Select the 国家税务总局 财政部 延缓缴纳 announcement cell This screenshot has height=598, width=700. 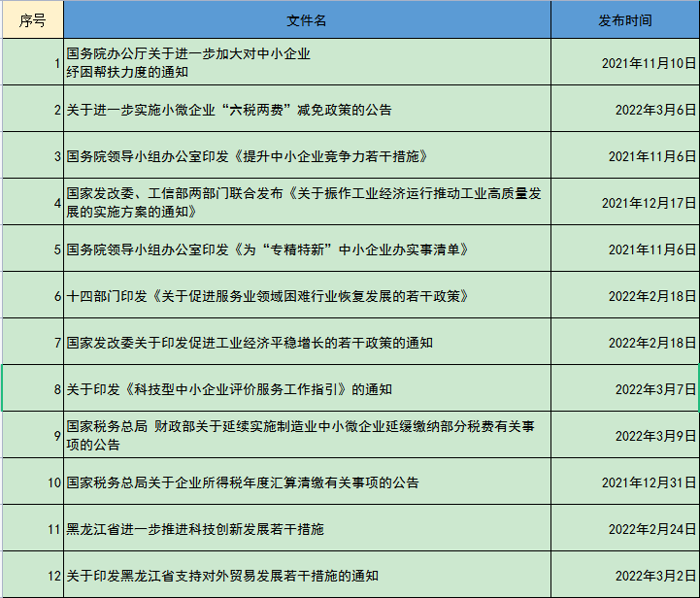(307, 436)
